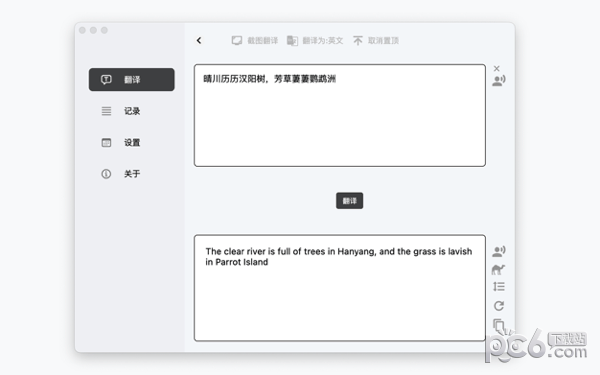Click the list lines icon beside 记录
This screenshot has width=600, height=375.
click(x=106, y=111)
